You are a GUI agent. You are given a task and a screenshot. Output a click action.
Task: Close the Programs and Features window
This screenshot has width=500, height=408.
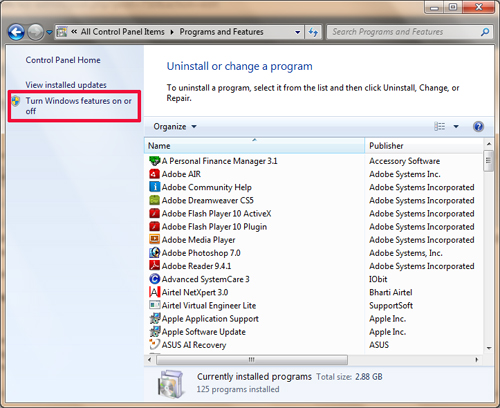coord(479,7)
